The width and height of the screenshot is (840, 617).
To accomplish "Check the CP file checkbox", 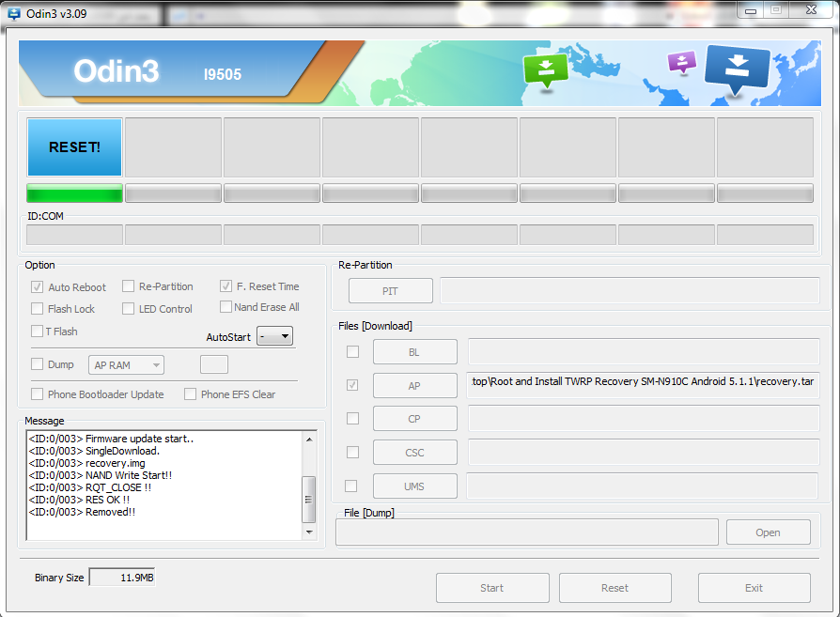I will [352, 418].
